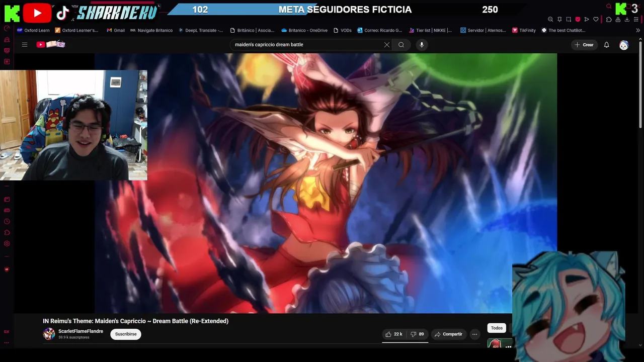Image resolution: width=644 pixels, height=362 pixels.
Task: Click the Reimu video player area
Action: click(326, 184)
